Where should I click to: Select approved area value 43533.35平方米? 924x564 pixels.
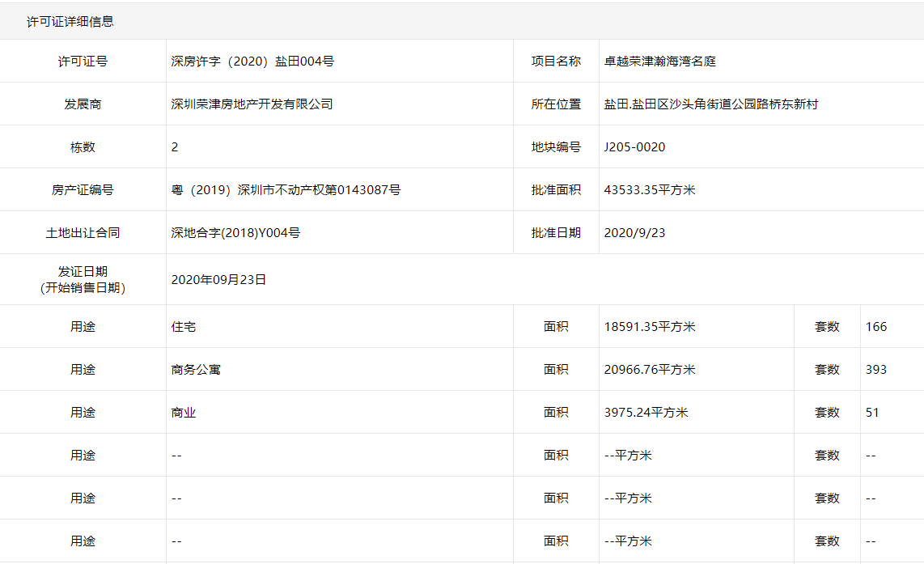point(650,190)
